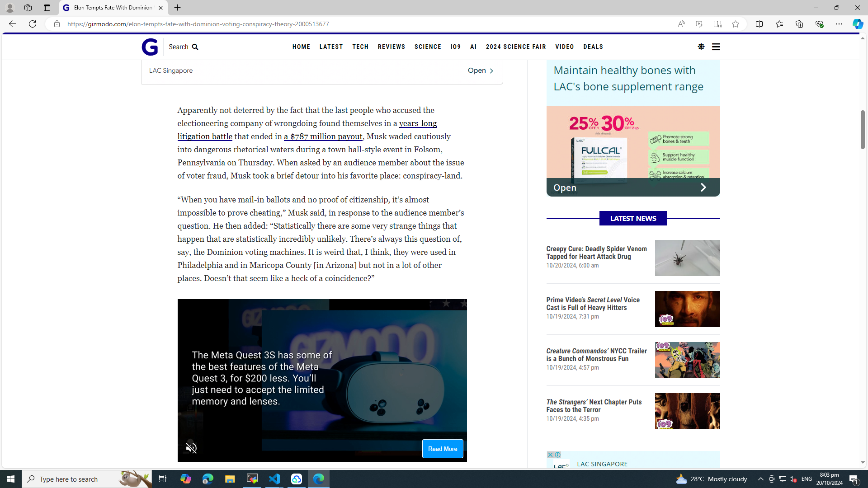The width and height of the screenshot is (868, 488).
Task: Open Visual Studio Code from taskbar
Action: coord(274,479)
